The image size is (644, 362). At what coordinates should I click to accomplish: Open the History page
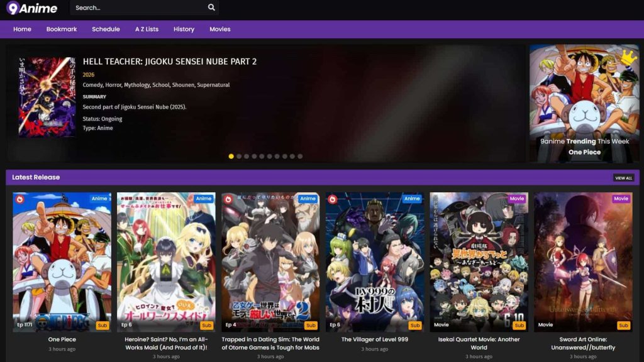(x=184, y=29)
